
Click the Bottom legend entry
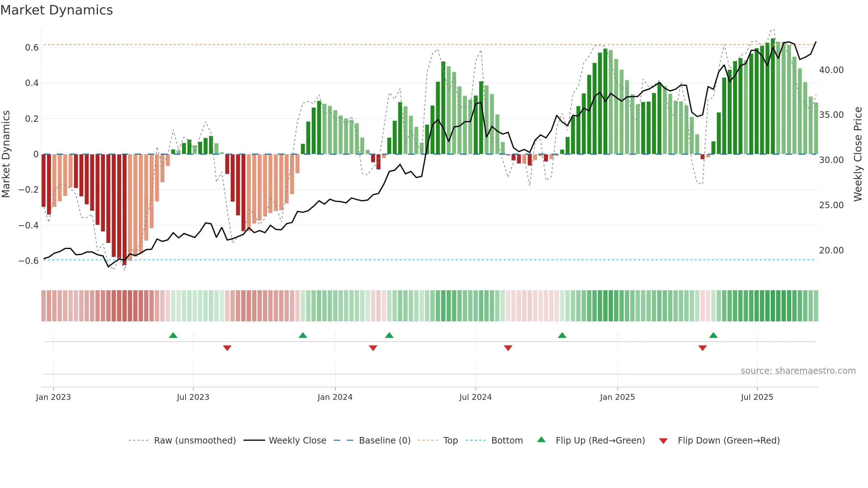point(494,440)
